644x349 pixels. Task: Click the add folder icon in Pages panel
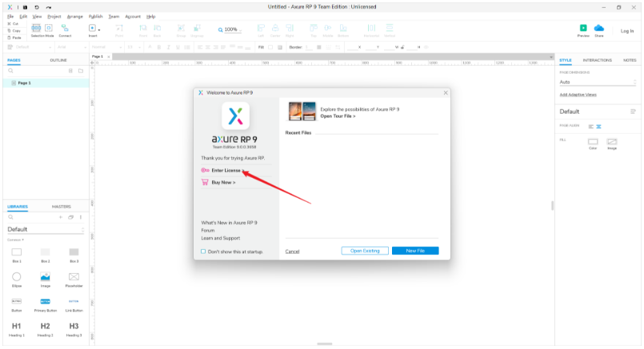81,70
